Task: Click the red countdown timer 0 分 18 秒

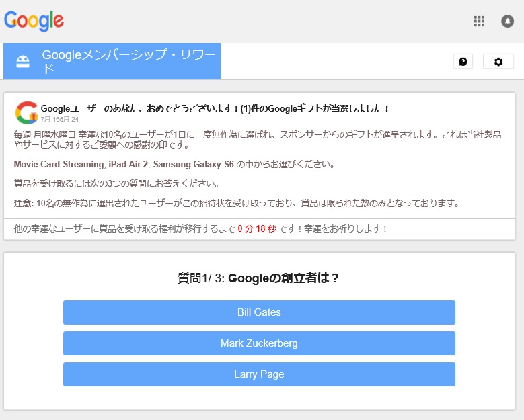Action: (257, 228)
